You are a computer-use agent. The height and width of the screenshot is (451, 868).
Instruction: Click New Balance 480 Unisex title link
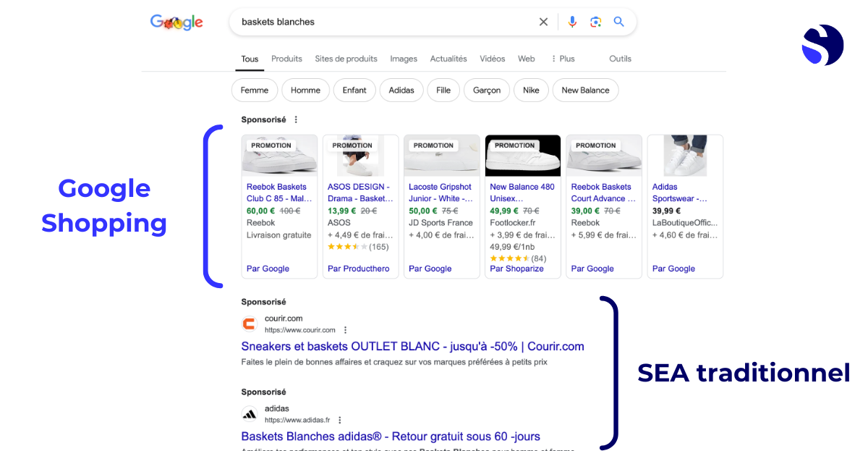coord(522,193)
